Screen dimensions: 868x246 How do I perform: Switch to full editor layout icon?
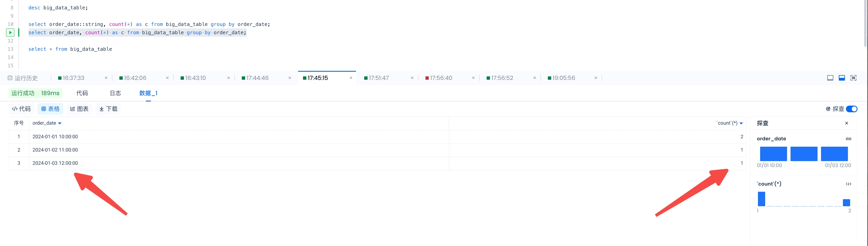(x=830, y=78)
